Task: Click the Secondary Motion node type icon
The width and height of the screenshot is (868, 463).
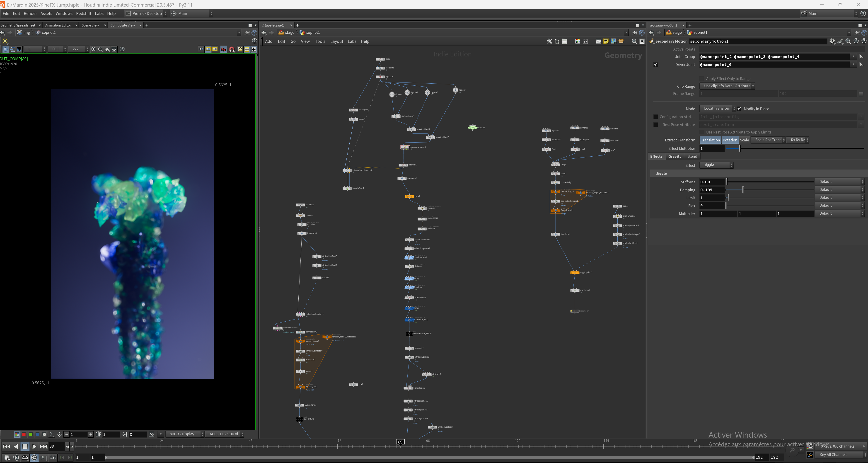Action: pos(652,41)
